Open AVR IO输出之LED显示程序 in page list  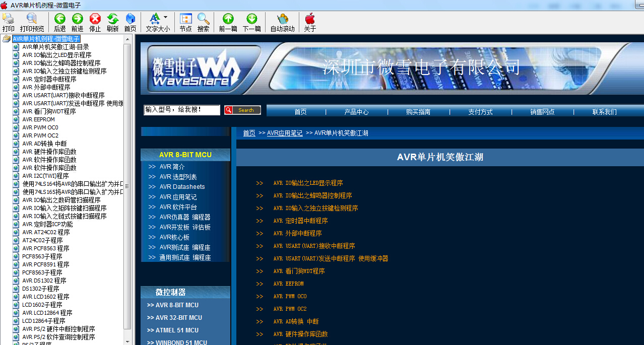pyautogui.click(x=308, y=183)
